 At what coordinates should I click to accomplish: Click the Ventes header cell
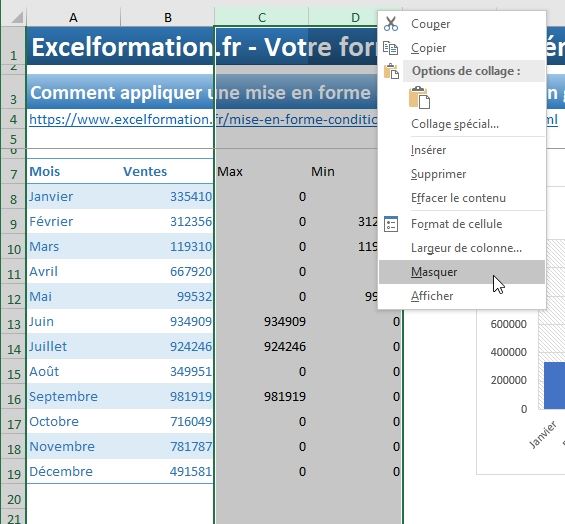pos(168,172)
